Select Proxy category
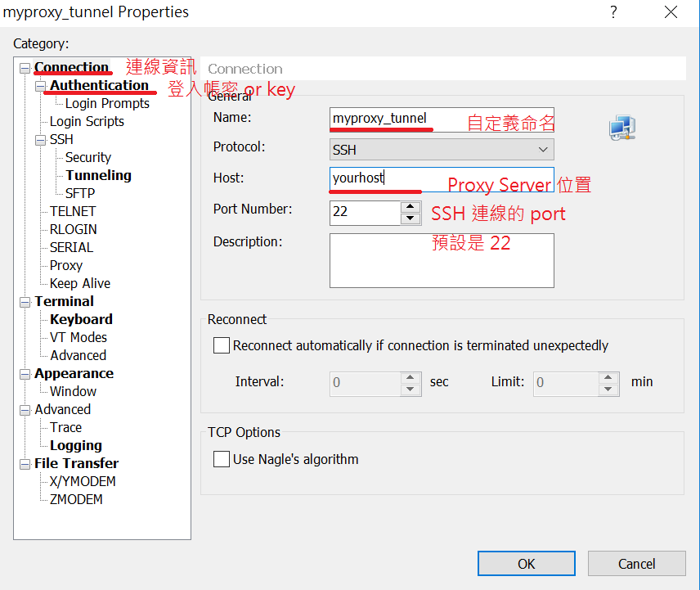 point(66,265)
